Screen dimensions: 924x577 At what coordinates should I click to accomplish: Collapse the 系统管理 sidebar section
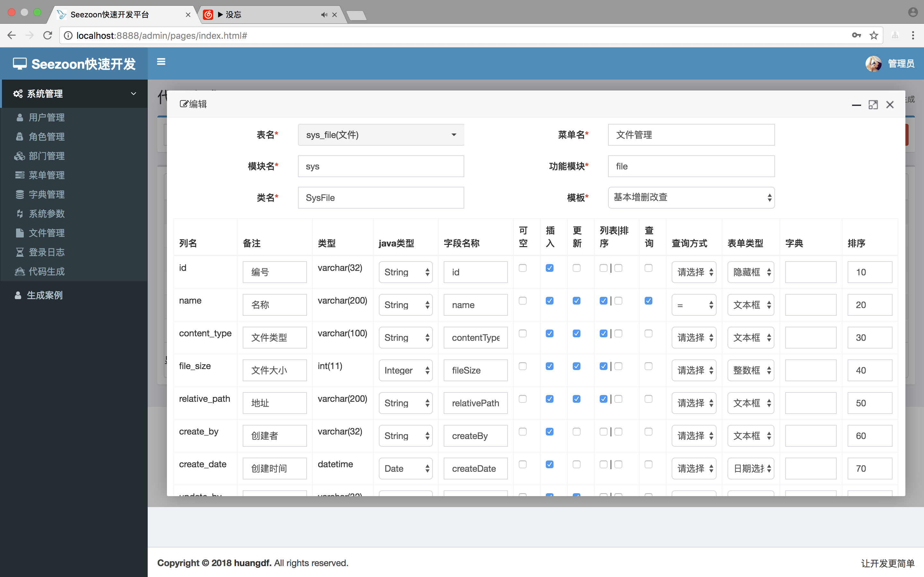click(74, 93)
